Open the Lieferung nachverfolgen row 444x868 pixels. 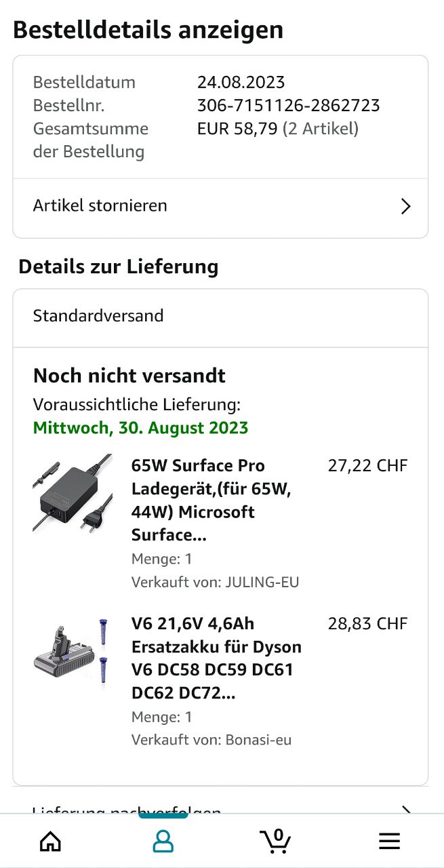click(127, 808)
